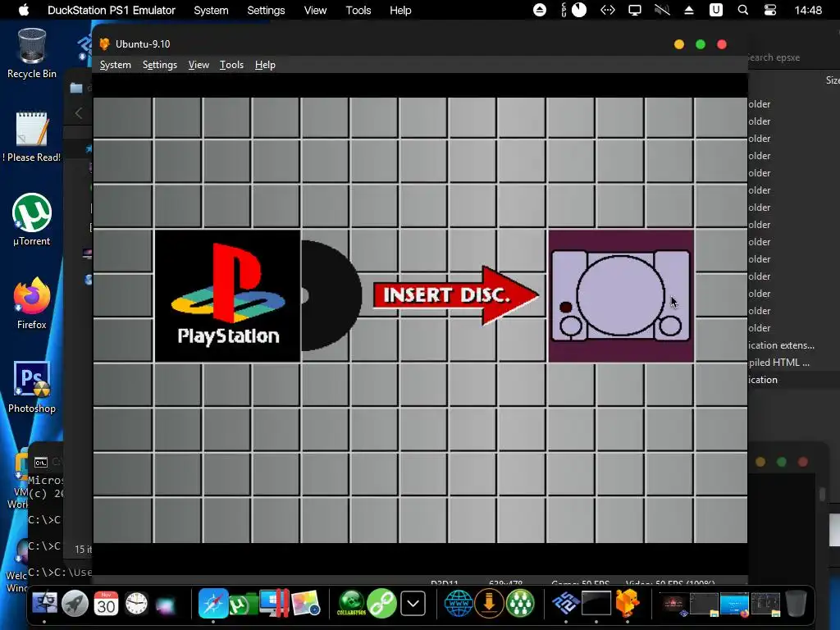Expand the chevron-down box in dock
Viewport: 840px width, 630px height.
pyautogui.click(x=413, y=604)
